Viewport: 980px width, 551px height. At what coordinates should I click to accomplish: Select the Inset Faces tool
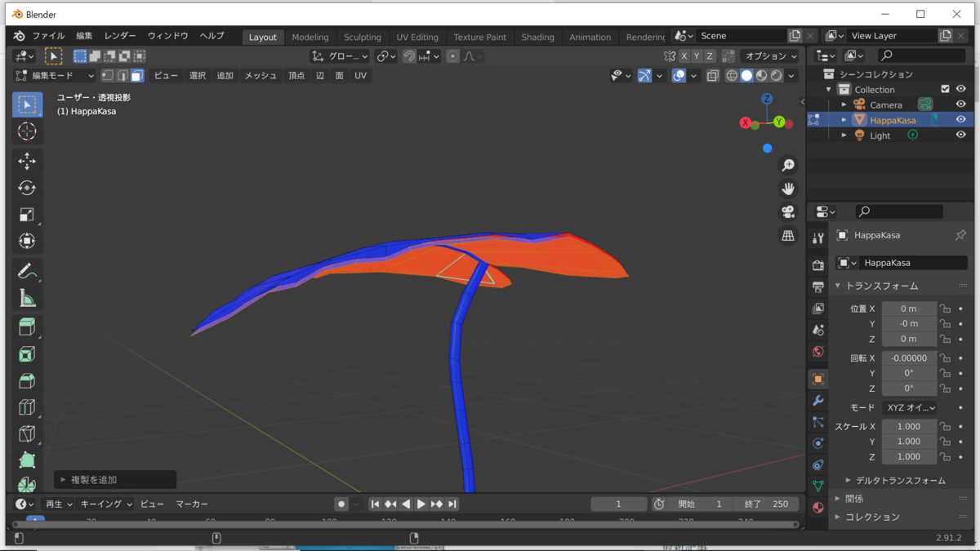pos(27,354)
